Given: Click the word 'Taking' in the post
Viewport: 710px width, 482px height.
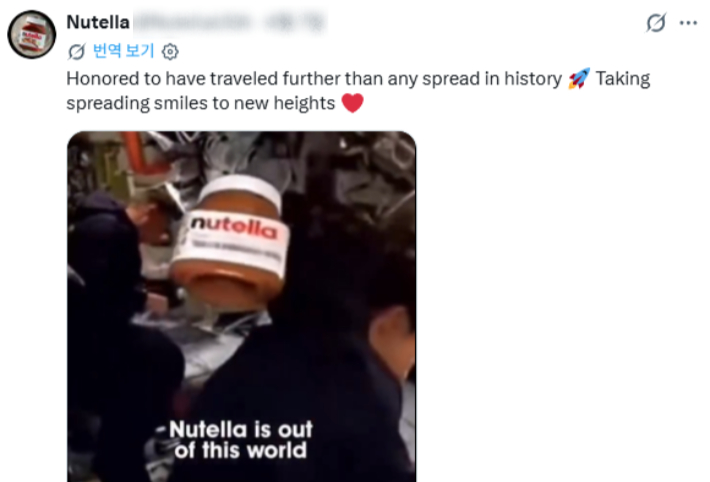Looking at the screenshot, I should [623, 79].
